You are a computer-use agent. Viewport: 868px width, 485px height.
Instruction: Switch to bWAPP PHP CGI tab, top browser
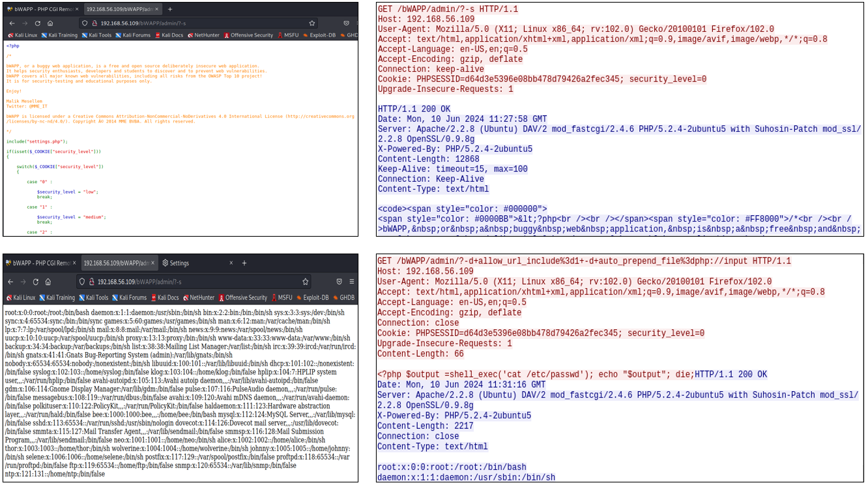42,9
